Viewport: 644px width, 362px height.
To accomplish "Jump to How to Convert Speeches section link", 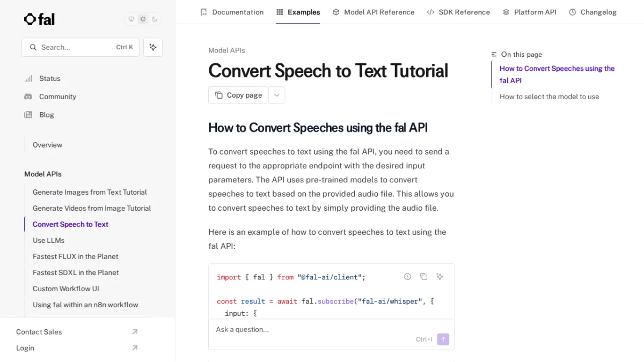I will pyautogui.click(x=557, y=75).
